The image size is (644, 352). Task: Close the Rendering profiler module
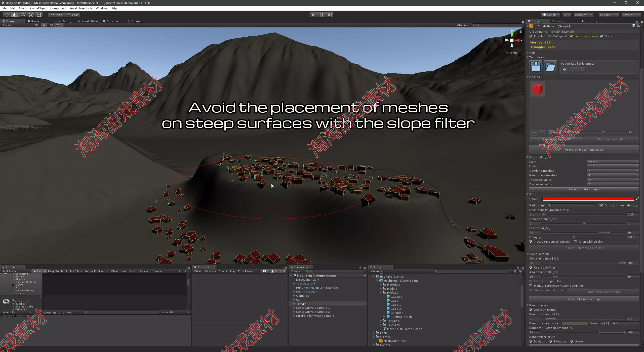point(40,297)
